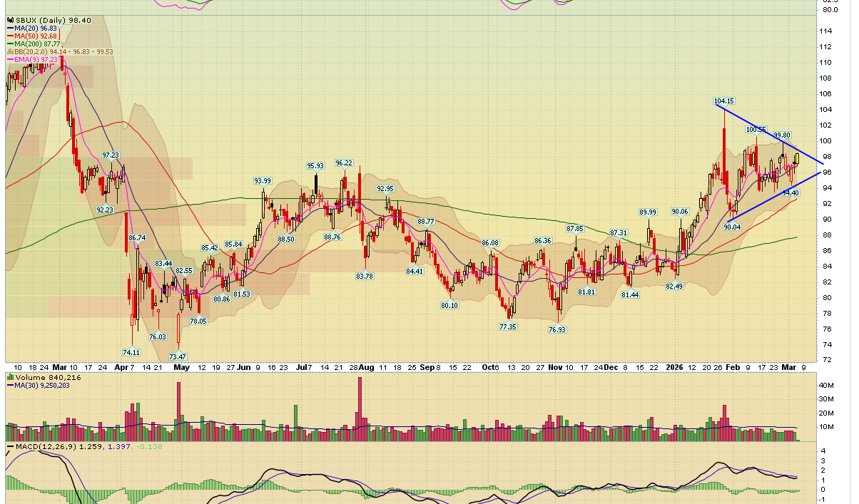Click the Volume bar-chart legend icon
The width and height of the screenshot is (859, 504).
[10, 377]
